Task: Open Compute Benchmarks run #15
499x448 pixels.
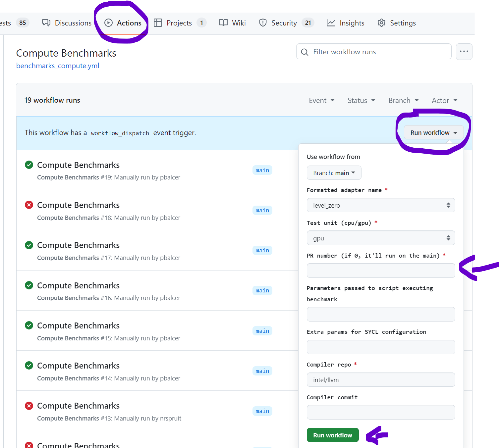Action: (x=78, y=325)
